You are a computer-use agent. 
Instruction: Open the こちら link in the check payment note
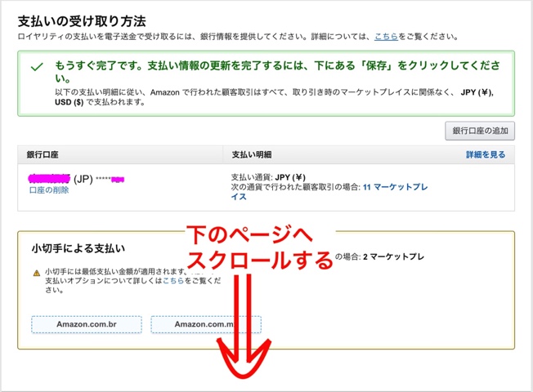coord(172,280)
